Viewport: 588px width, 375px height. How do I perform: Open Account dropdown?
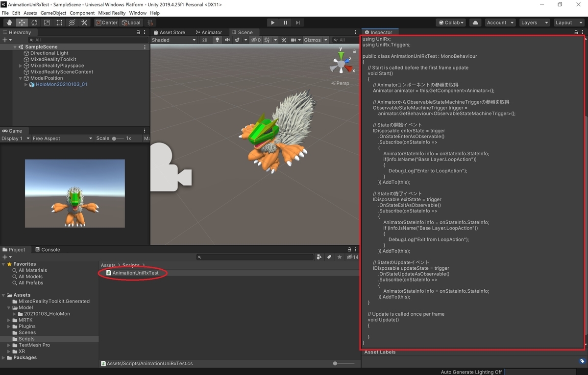pyautogui.click(x=500, y=23)
